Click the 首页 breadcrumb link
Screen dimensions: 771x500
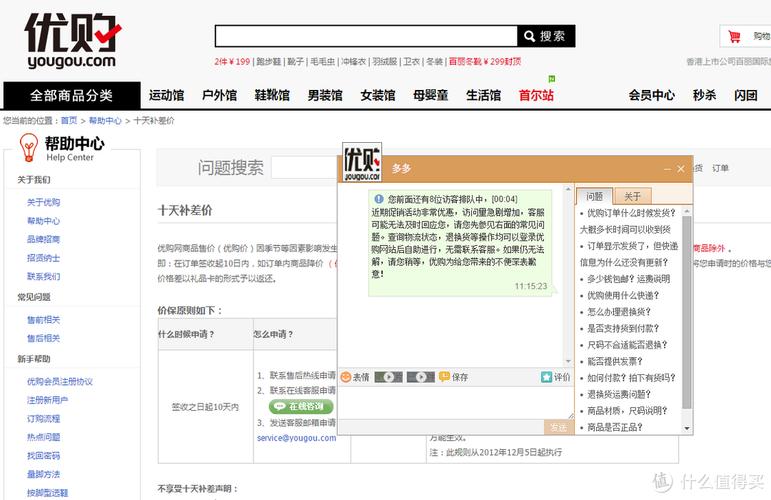click(69, 120)
